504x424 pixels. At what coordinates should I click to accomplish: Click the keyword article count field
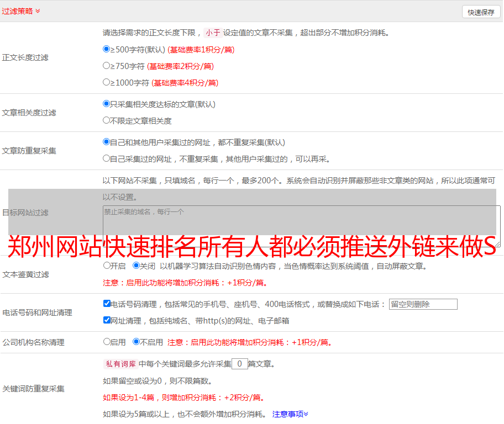pos(239,364)
